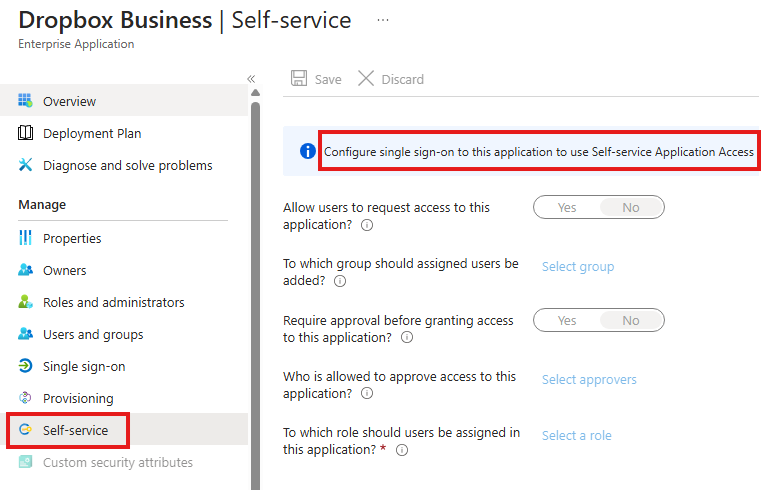Image resolution: width=761 pixels, height=490 pixels.
Task: Click the Save floppy disk icon
Action: [299, 78]
